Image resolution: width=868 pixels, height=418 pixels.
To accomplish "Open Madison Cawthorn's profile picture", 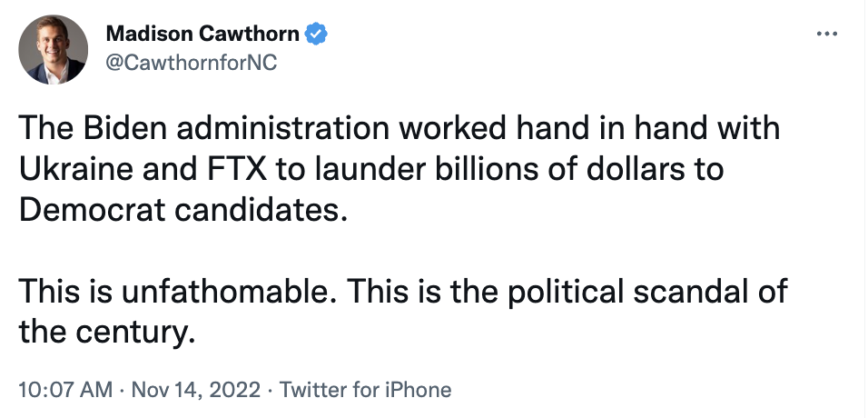I will pos(54,49).
